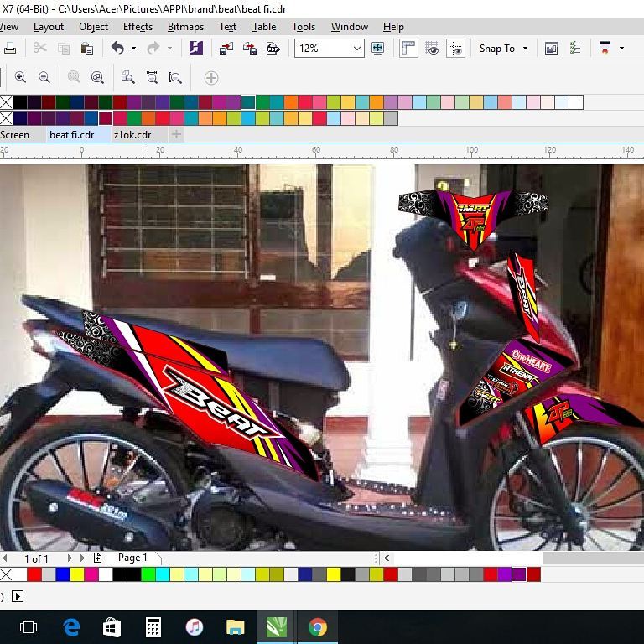The width and height of the screenshot is (644, 644).
Task: Open the Welcome Screen toolbar icon
Action: (x=551, y=49)
